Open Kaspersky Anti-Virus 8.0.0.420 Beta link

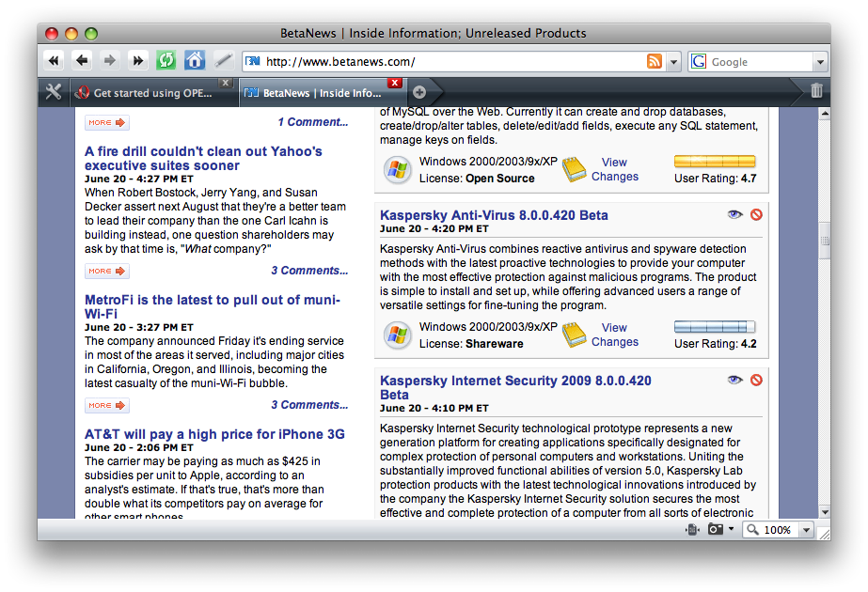coord(494,215)
